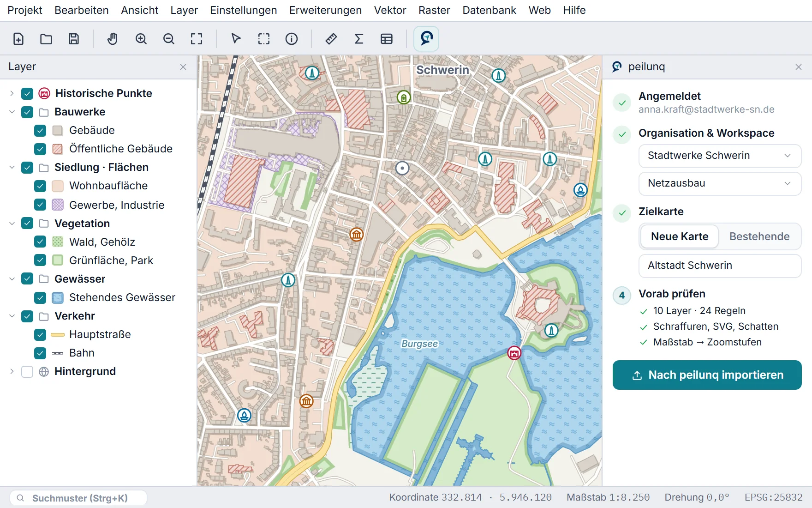Open the Stadtwerke Schwerin organisation dropdown

tap(720, 156)
